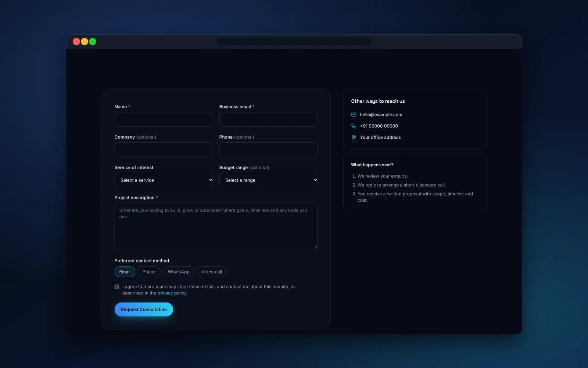Image resolution: width=588 pixels, height=368 pixels.
Task: Click the +91 00000 00000 phone number
Action: tap(379, 126)
